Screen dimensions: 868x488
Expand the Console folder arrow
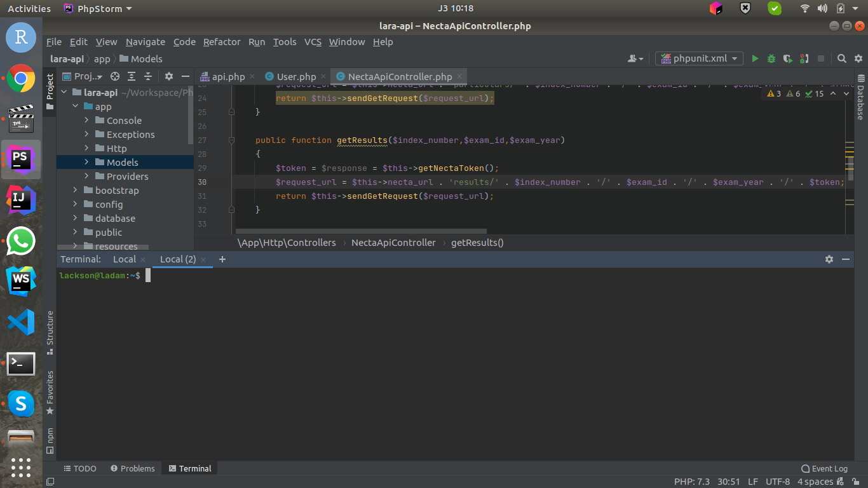coord(86,120)
